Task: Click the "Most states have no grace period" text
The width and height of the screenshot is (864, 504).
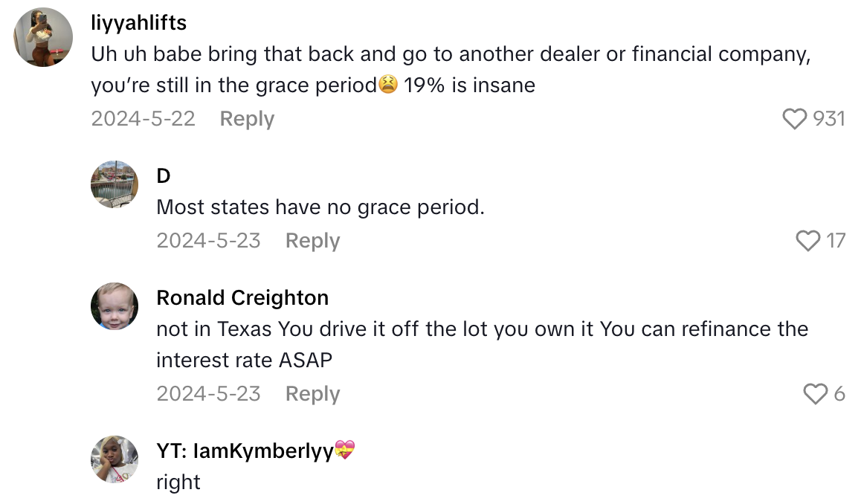Action: coord(320,207)
